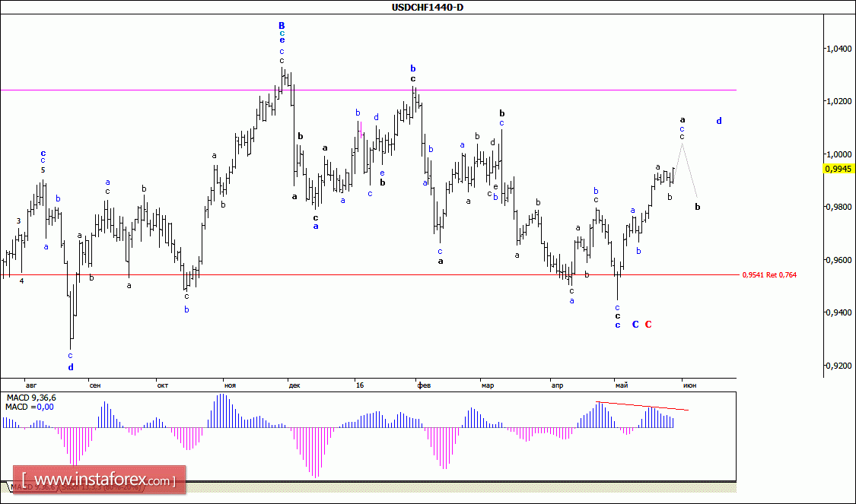Select the дек month marker on time axis

(294, 385)
